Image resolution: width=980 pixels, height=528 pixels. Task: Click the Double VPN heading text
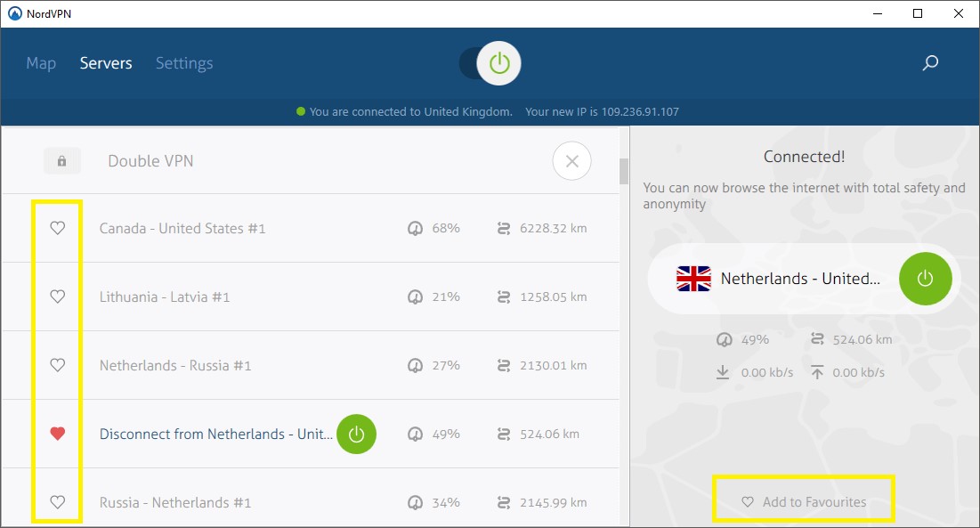point(150,161)
